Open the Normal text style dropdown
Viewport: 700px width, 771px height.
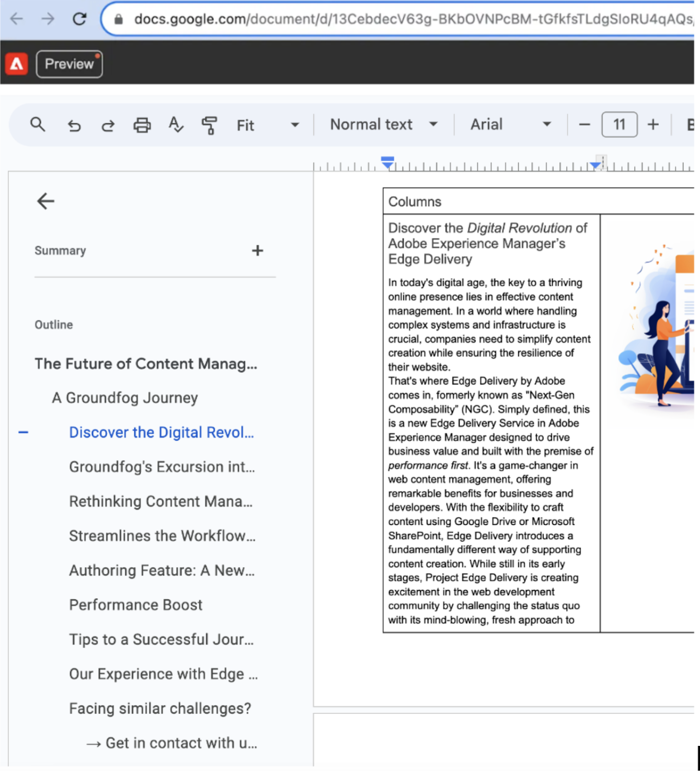[383, 125]
